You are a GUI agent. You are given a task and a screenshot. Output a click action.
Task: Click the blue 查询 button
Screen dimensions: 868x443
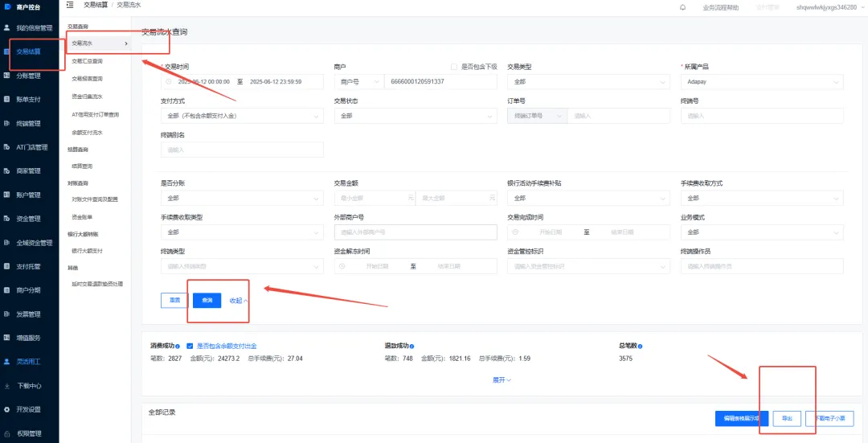pos(207,300)
